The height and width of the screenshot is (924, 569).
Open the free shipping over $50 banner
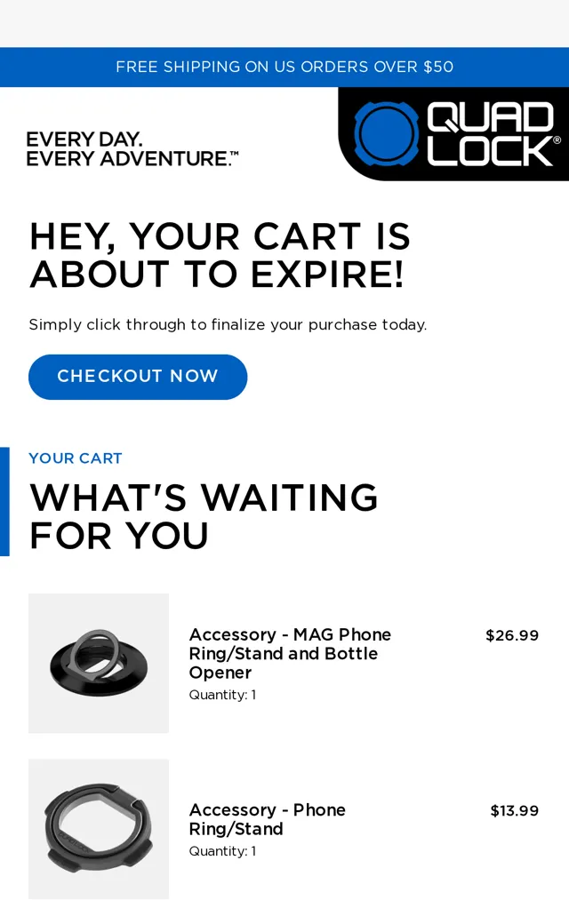coord(284,67)
